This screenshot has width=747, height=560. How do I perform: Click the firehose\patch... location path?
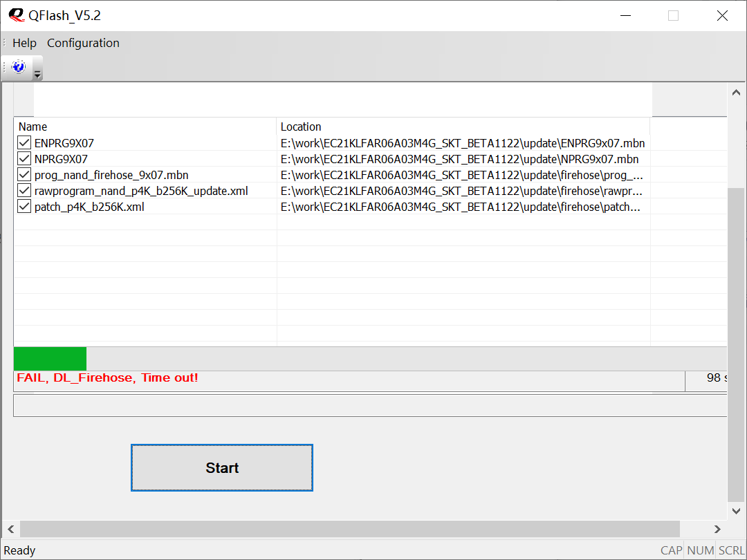point(460,207)
